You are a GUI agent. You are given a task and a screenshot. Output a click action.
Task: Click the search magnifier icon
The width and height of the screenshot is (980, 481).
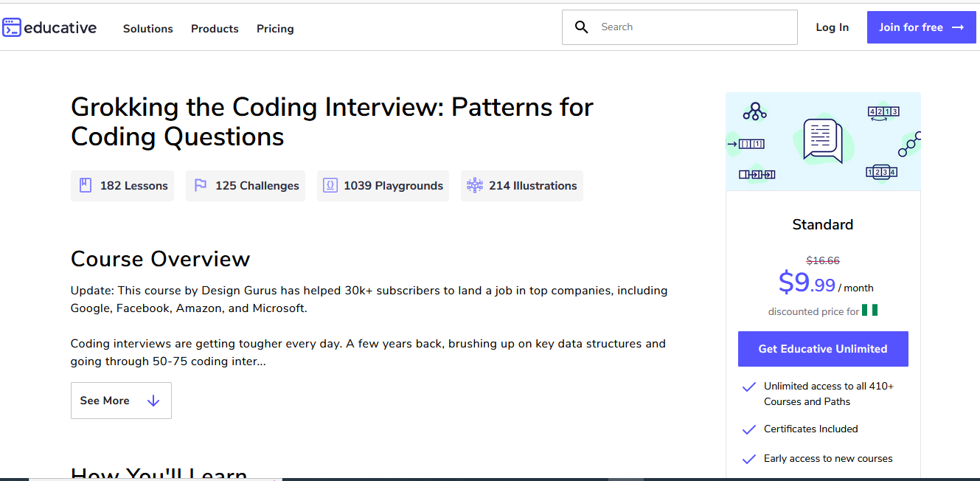582,27
